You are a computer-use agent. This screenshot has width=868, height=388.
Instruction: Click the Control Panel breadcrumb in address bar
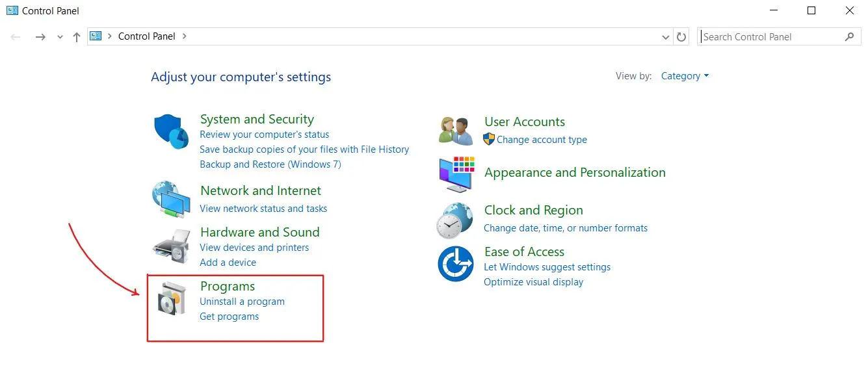pyautogui.click(x=146, y=36)
